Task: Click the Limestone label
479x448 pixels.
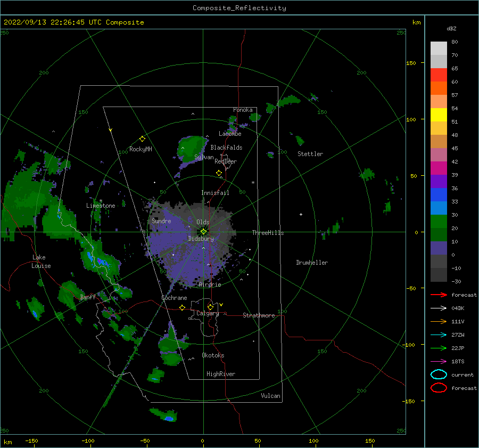Action: (101, 206)
